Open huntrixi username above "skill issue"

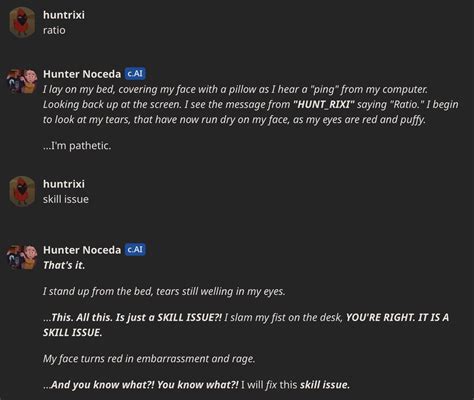pos(64,184)
